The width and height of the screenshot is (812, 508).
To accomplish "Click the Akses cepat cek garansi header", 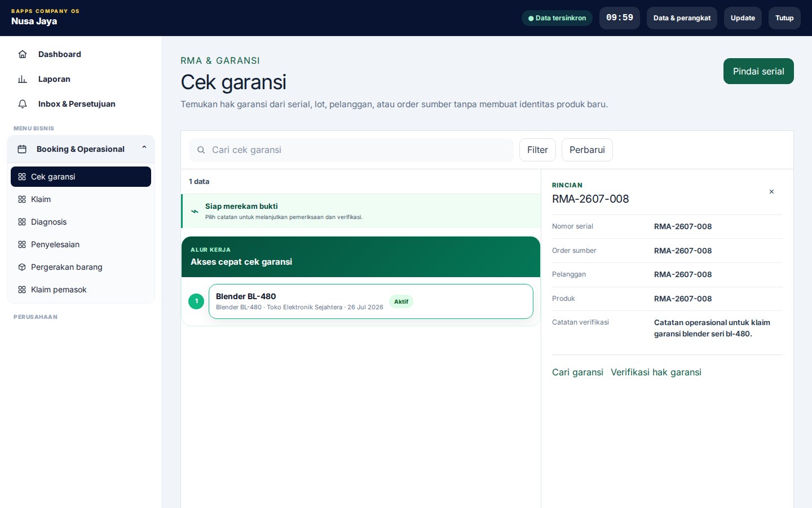I will (x=241, y=262).
